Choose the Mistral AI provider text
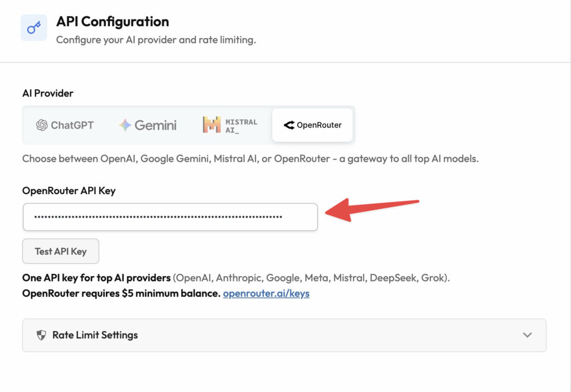Viewport: 571px width, 392px height. click(x=241, y=125)
